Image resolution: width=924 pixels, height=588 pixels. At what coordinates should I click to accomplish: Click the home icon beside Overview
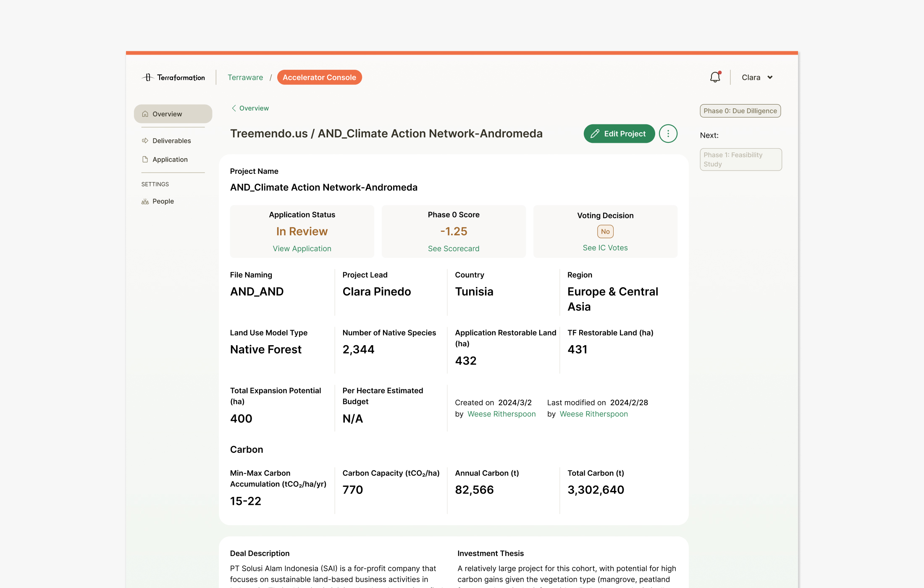click(x=145, y=114)
